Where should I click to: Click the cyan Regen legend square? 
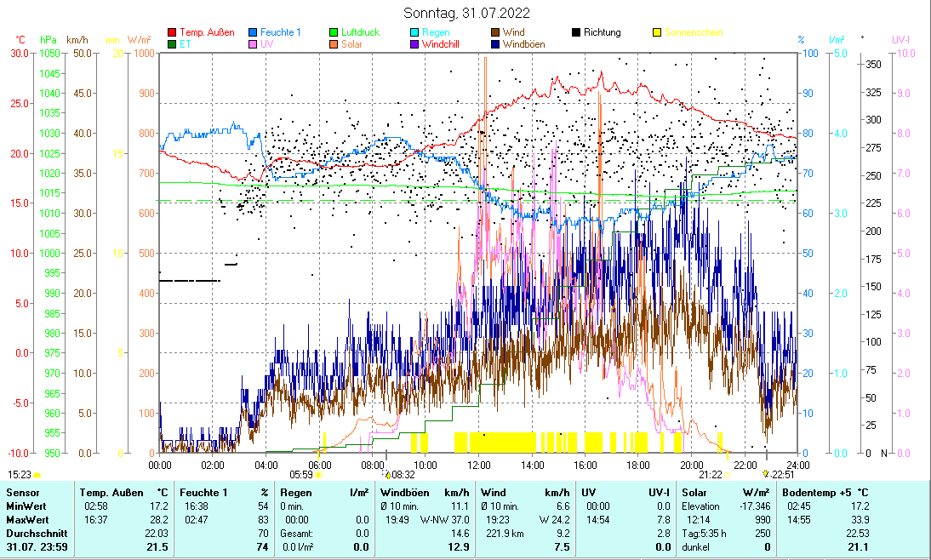click(x=414, y=32)
